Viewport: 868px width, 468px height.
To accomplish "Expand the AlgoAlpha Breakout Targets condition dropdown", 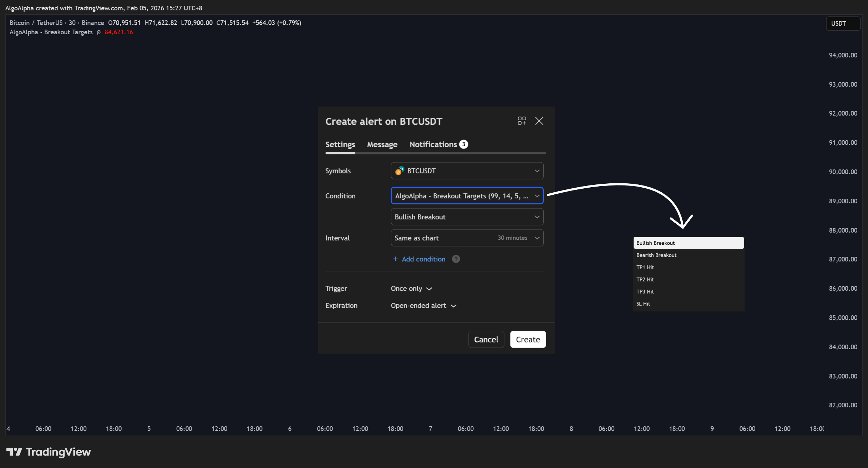I will click(x=467, y=196).
